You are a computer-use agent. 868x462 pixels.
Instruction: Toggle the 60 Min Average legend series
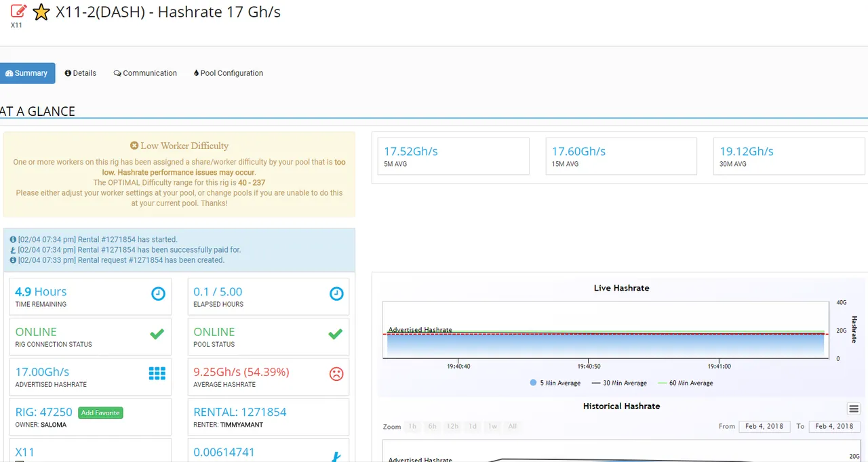tap(685, 383)
